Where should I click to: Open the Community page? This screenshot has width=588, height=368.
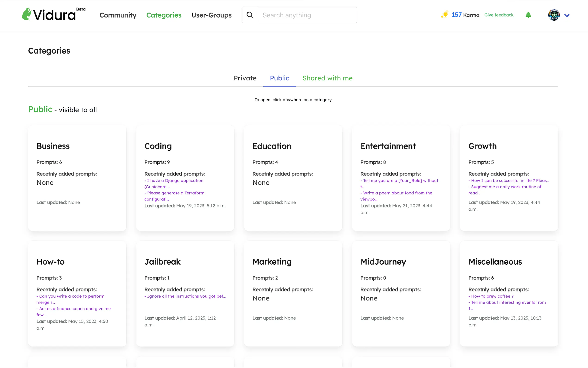[x=118, y=15]
